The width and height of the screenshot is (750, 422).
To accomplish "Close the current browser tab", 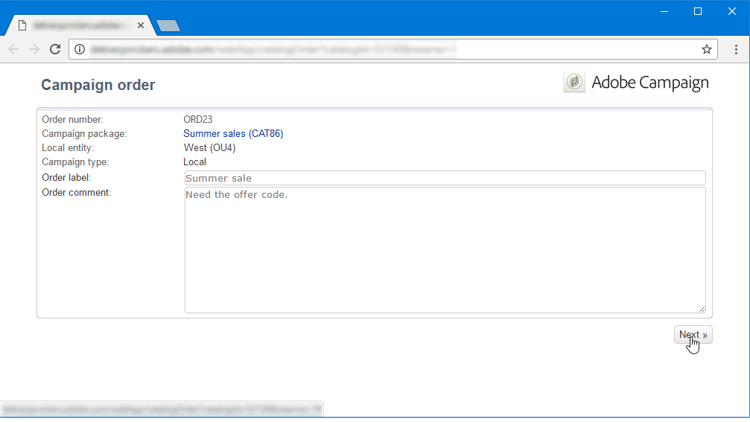I will pos(141,25).
